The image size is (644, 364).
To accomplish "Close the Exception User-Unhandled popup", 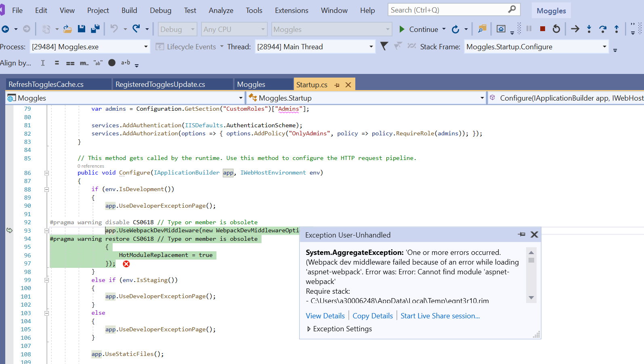I will click(x=534, y=234).
